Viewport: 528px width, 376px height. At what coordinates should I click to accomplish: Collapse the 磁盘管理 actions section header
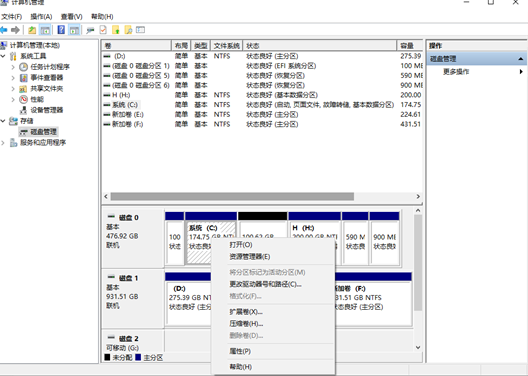tap(521, 59)
